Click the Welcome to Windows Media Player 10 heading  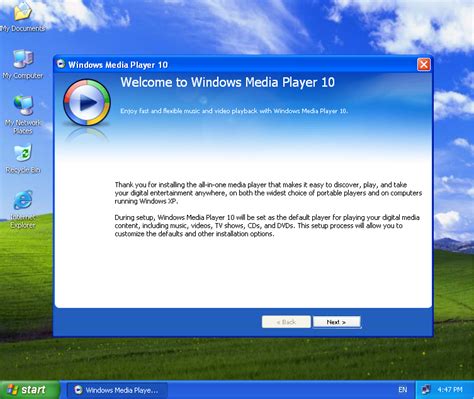[x=228, y=82]
